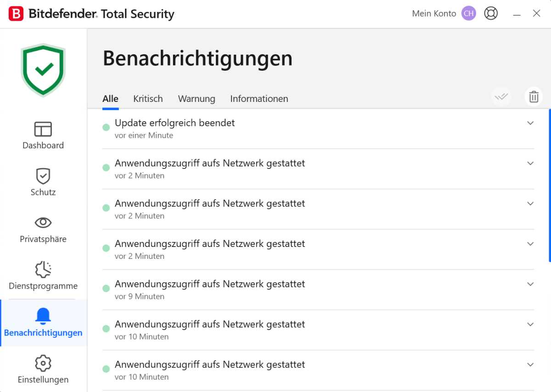Open the Informationen tab

coord(259,99)
